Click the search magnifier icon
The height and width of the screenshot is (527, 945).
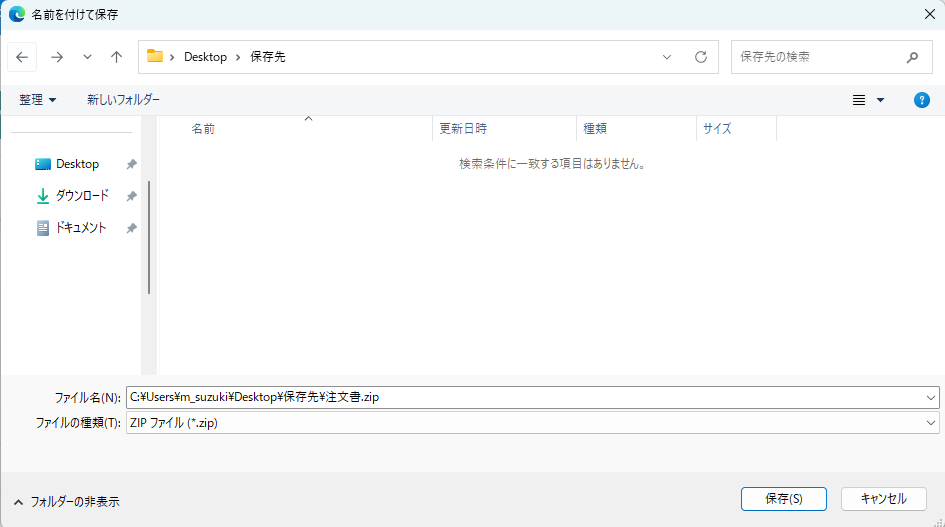point(912,57)
